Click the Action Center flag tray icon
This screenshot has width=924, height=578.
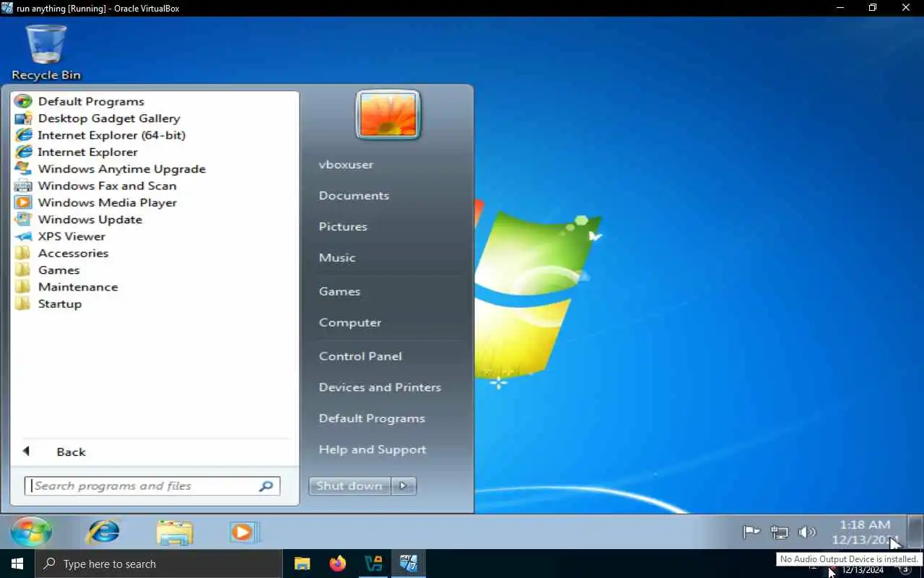click(751, 532)
